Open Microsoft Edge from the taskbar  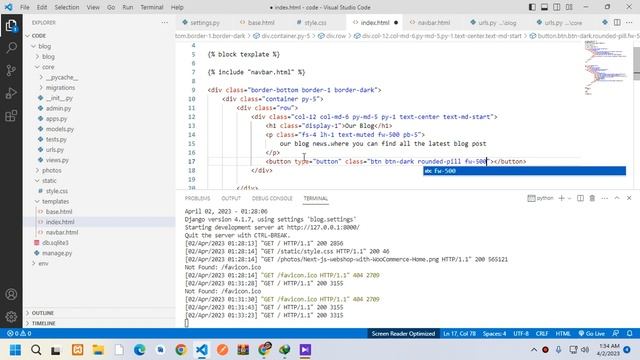pyautogui.click(x=140, y=350)
